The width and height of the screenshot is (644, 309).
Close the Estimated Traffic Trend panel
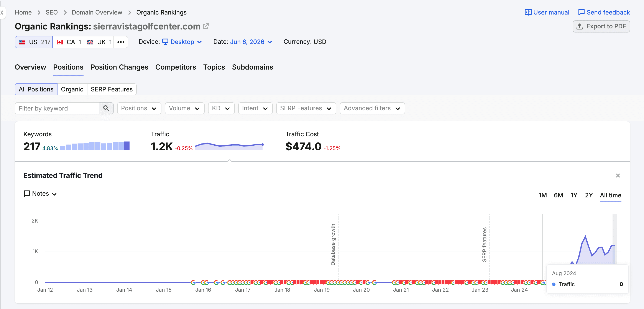coord(618,176)
